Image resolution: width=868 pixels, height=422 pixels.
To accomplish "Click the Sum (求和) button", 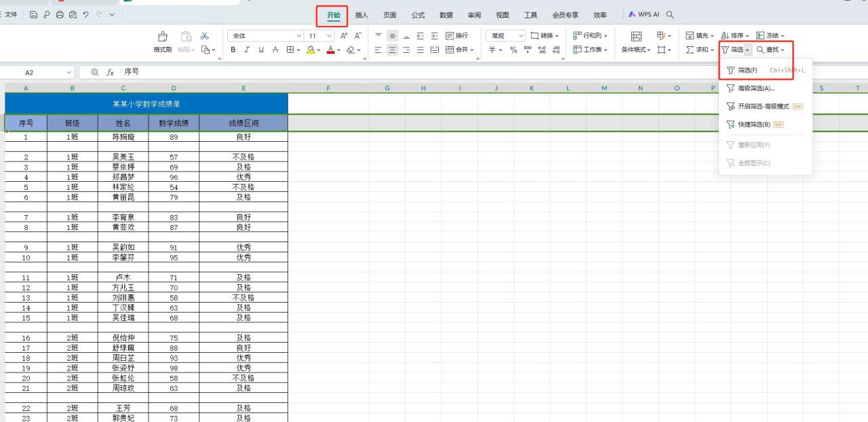I will [700, 50].
